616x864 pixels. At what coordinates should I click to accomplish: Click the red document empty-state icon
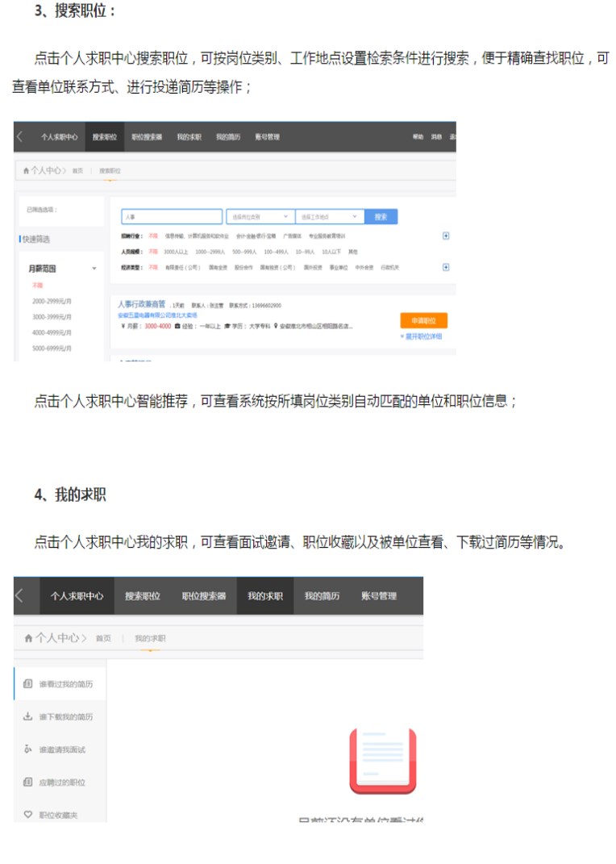382,760
